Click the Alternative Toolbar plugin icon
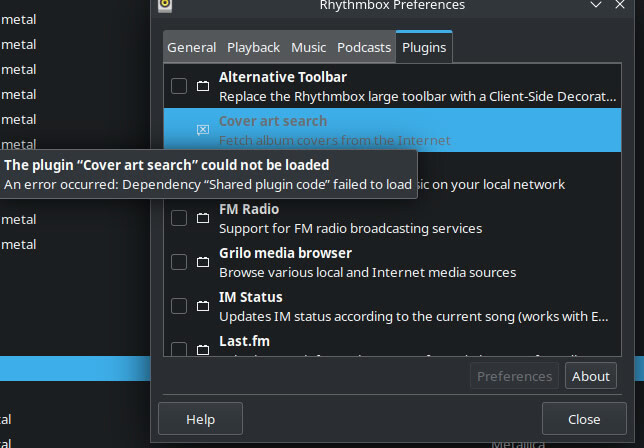This screenshot has width=644, height=448. 202,86
